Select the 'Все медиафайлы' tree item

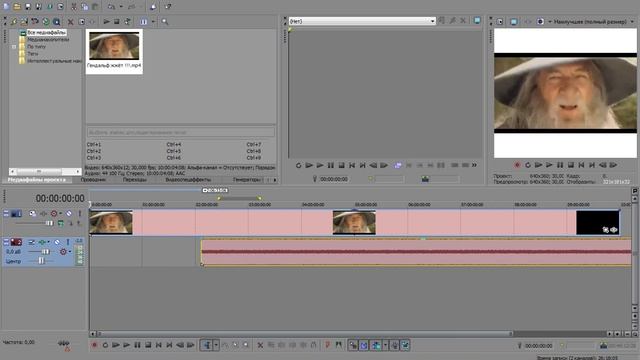tap(47, 32)
